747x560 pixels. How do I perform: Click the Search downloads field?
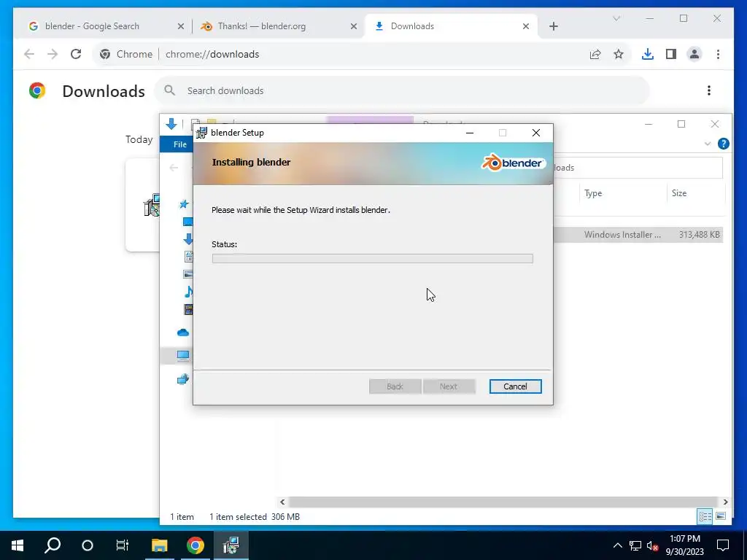tap(402, 90)
